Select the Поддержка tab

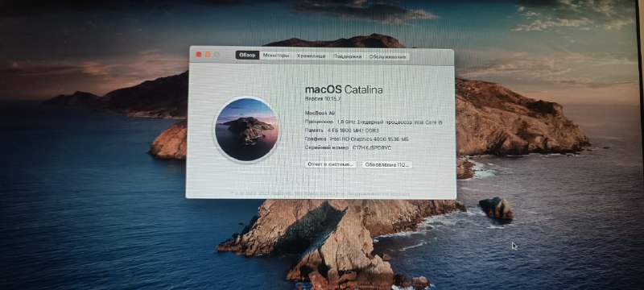[x=347, y=56]
